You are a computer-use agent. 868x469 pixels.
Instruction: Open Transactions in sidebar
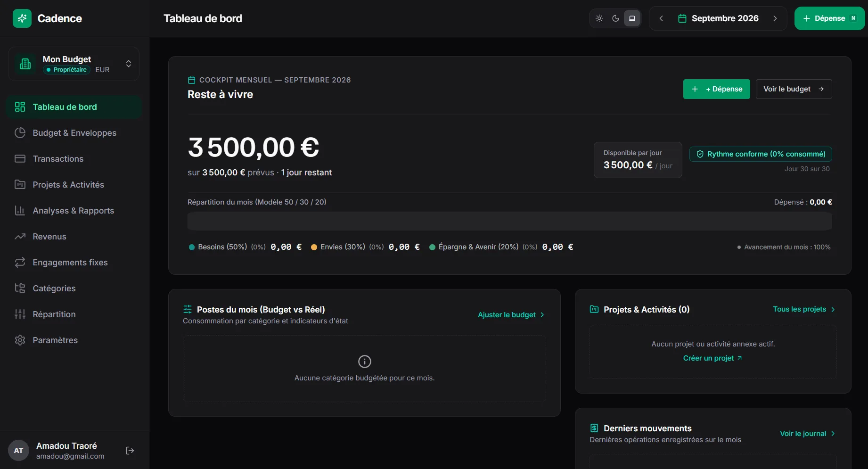[x=74, y=159]
